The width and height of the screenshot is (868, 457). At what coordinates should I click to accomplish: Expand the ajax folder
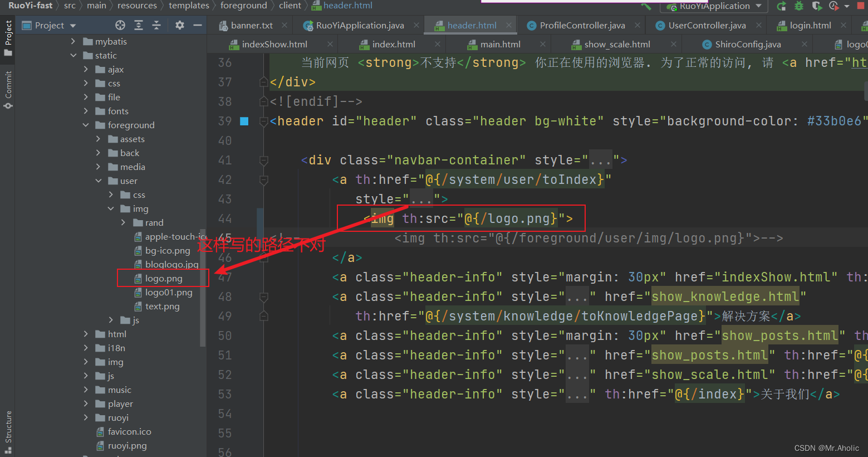[x=86, y=69]
